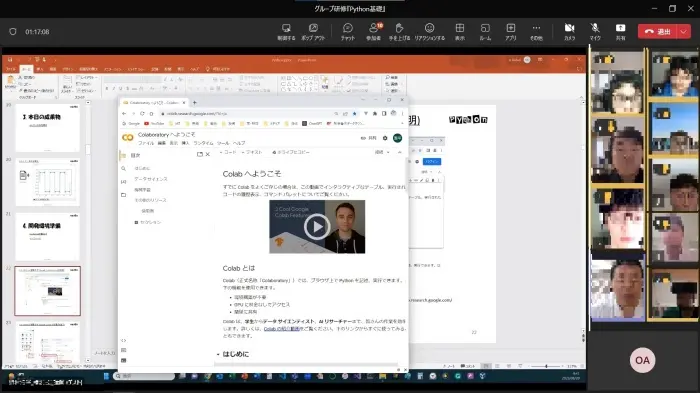Open Teams breakout Rooms (ルーム)
The width and height of the screenshot is (700, 393).
[x=485, y=32]
